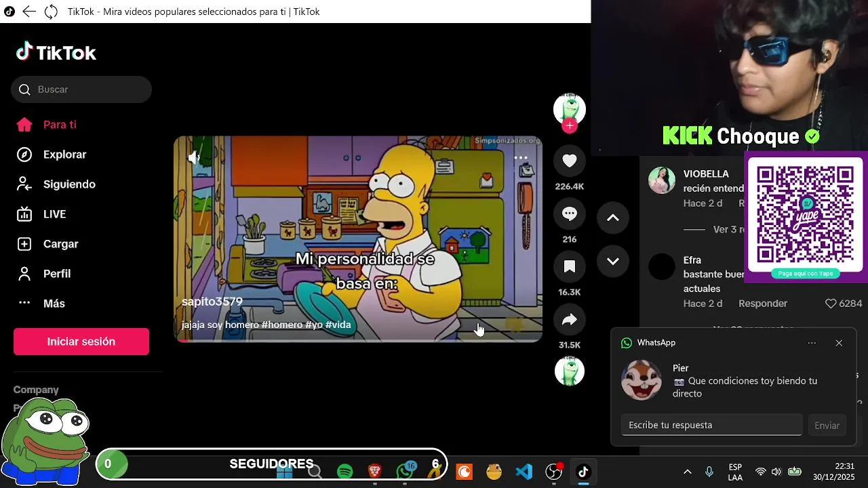Viewport: 868px width, 488px height.
Task: Click the TikTok app icon in taskbar
Action: [584, 472]
